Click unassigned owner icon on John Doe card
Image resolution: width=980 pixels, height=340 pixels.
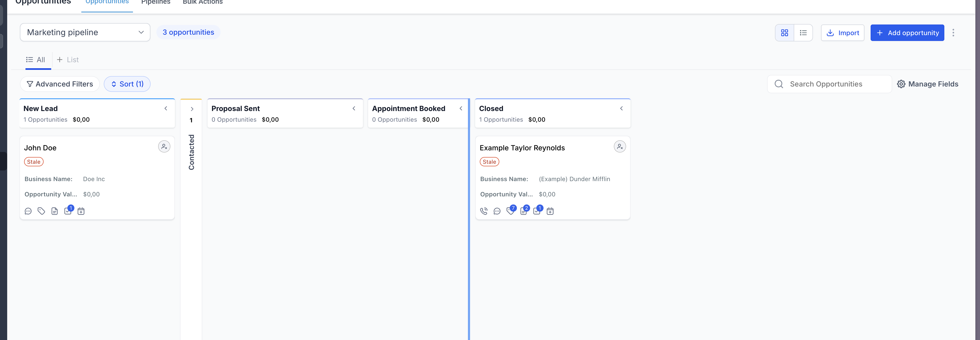pos(164,147)
